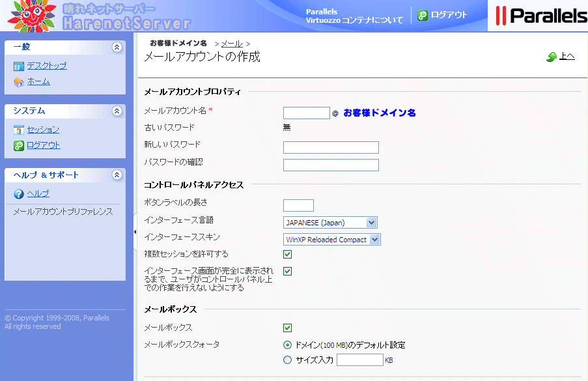The image size is (588, 381).
Task: Toggle 複数セッションを許可する checkbox
Action: pos(287,254)
